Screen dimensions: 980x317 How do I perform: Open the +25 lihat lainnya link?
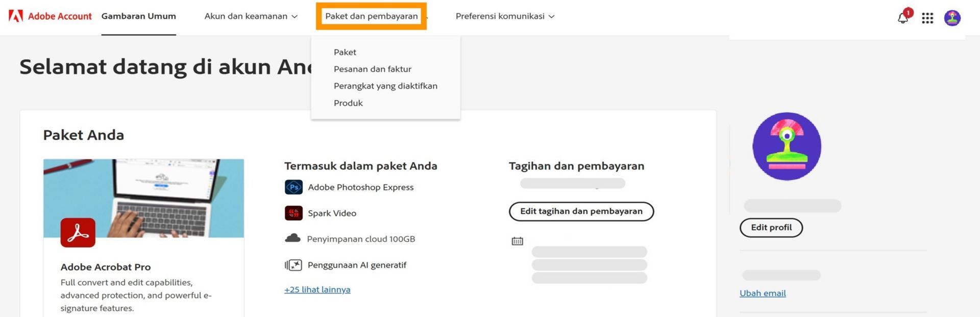[x=317, y=289]
